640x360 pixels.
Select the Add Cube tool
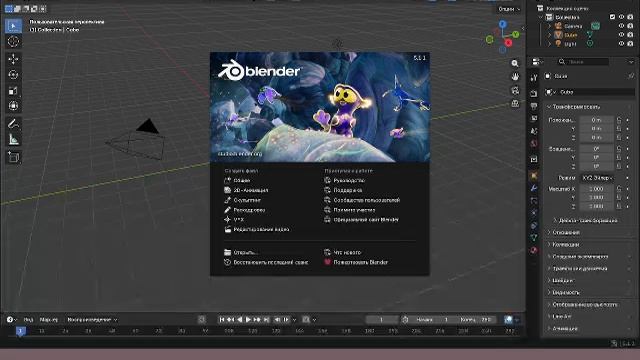(x=13, y=157)
